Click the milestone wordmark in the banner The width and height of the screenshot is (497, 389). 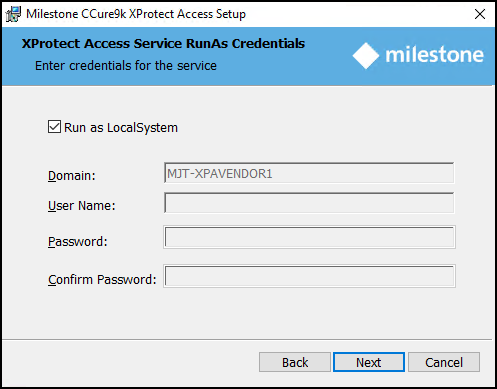[434, 55]
